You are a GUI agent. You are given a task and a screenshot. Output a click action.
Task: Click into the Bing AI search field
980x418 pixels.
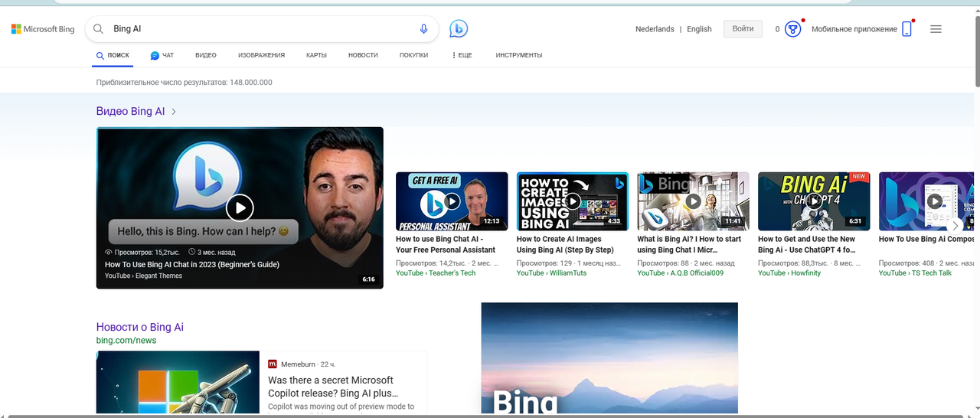(260, 29)
